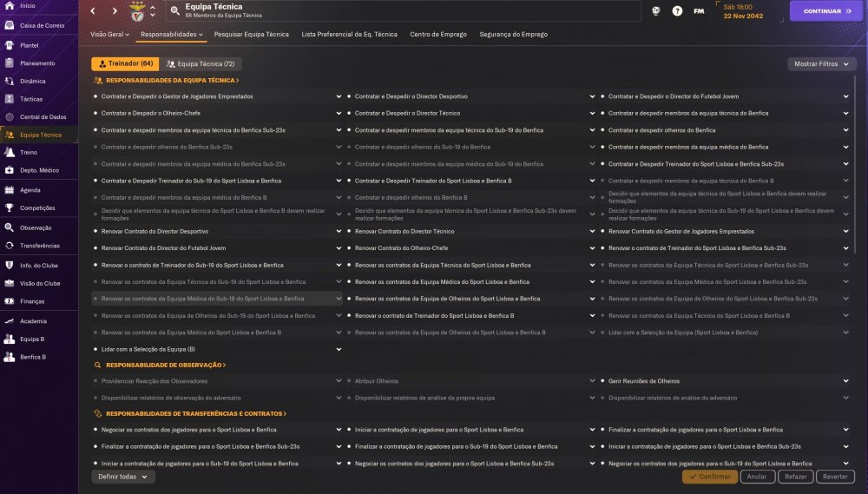The width and height of the screenshot is (868, 494).
Task: Switch to Segurança do Emprego tab
Action: point(514,35)
